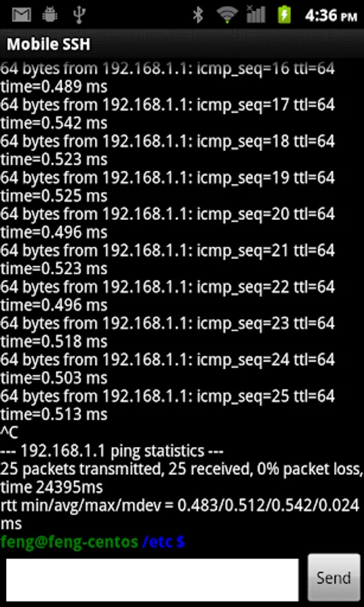Click the Send button
This screenshot has width=364, height=607.
click(x=334, y=577)
